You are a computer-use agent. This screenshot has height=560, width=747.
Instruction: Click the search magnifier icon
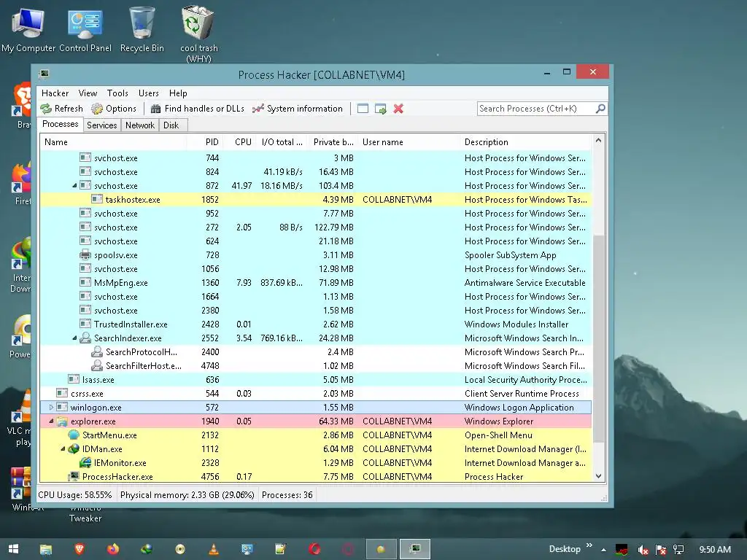pyautogui.click(x=601, y=109)
